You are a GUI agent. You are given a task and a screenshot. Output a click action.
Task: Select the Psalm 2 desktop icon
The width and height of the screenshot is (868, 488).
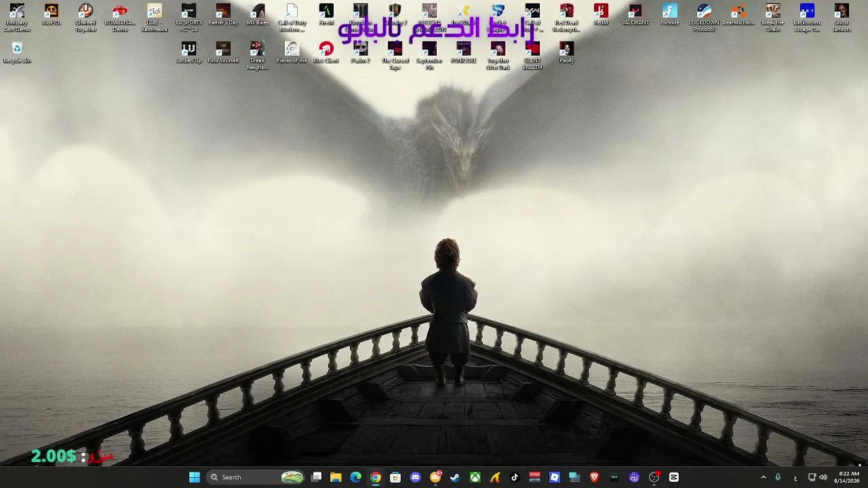pos(361,54)
